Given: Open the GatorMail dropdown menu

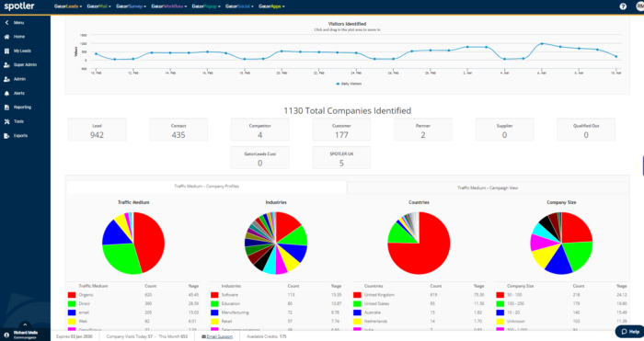Looking at the screenshot, I should pos(99,6).
